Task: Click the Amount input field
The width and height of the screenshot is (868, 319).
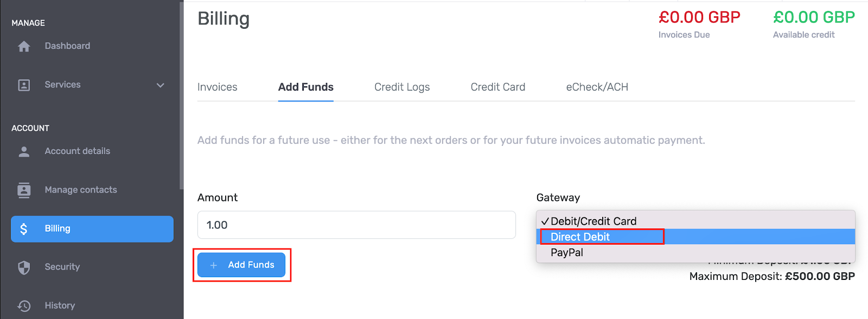Action: 356,225
